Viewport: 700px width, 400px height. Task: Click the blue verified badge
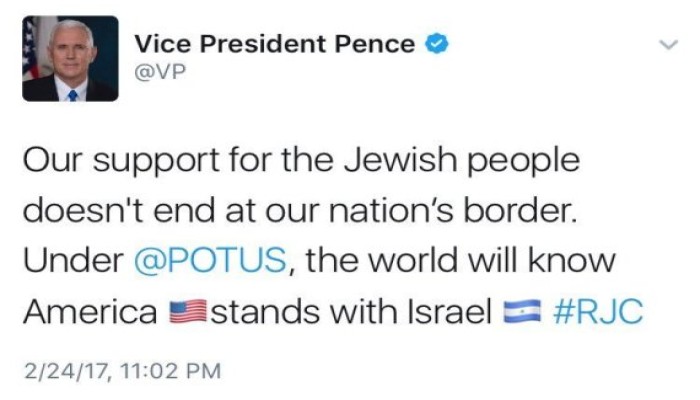(436, 44)
